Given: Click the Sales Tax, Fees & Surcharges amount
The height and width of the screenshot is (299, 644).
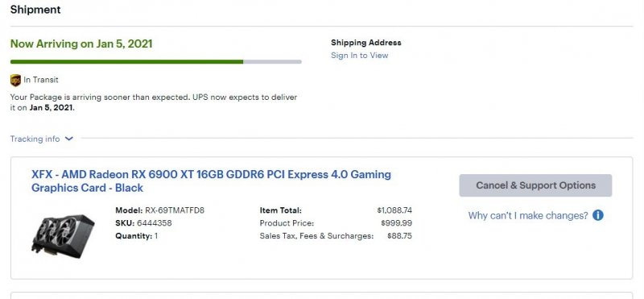Looking at the screenshot, I should click(399, 236).
